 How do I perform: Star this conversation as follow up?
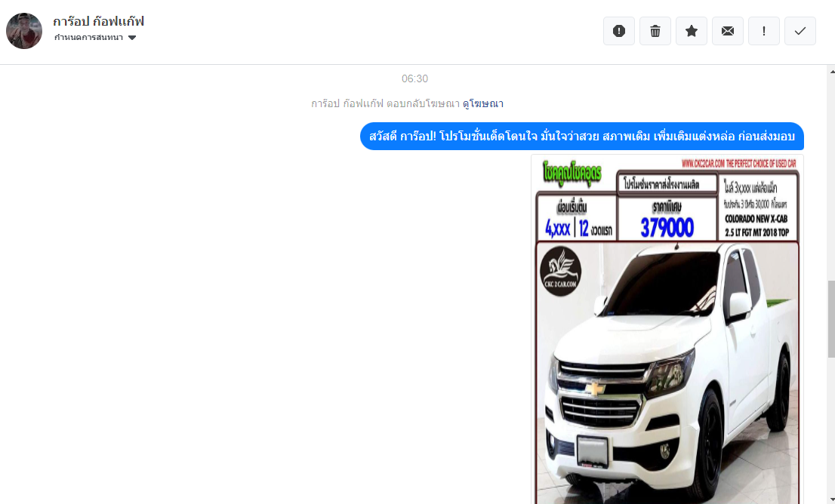pos(692,31)
